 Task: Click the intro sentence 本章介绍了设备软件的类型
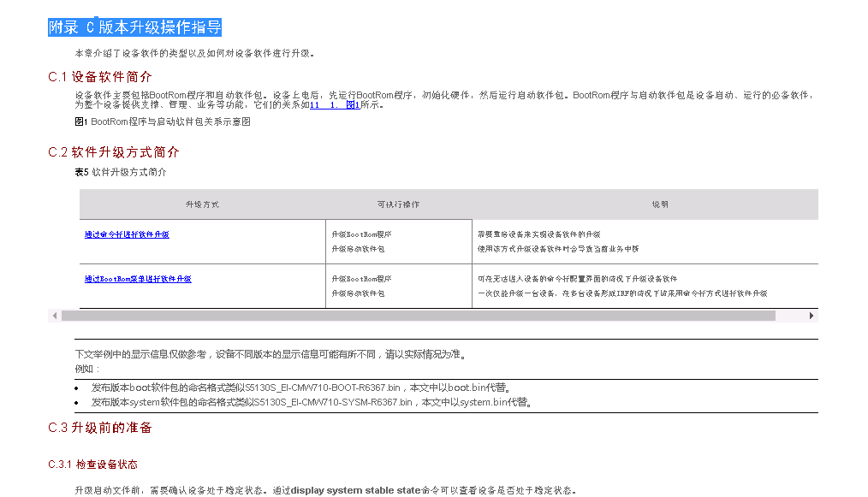coord(195,54)
